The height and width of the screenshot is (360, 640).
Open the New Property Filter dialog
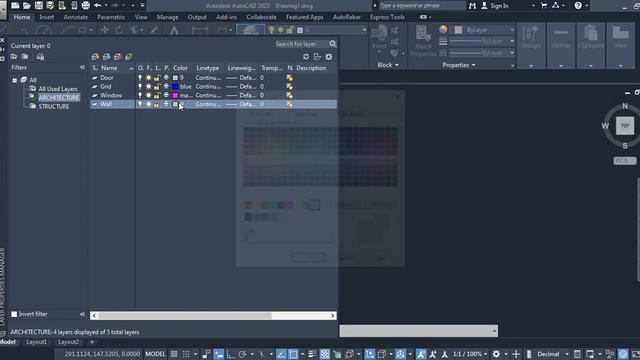click(14, 57)
